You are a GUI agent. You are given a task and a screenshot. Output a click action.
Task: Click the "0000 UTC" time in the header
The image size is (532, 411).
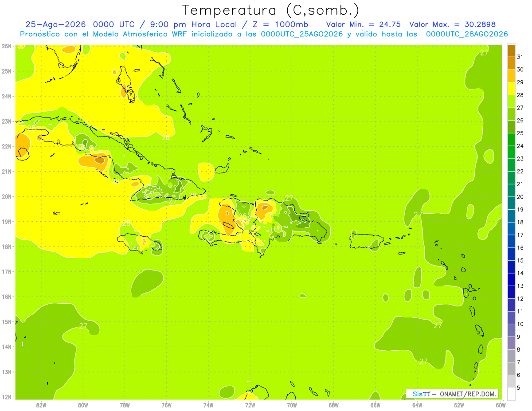[115, 24]
